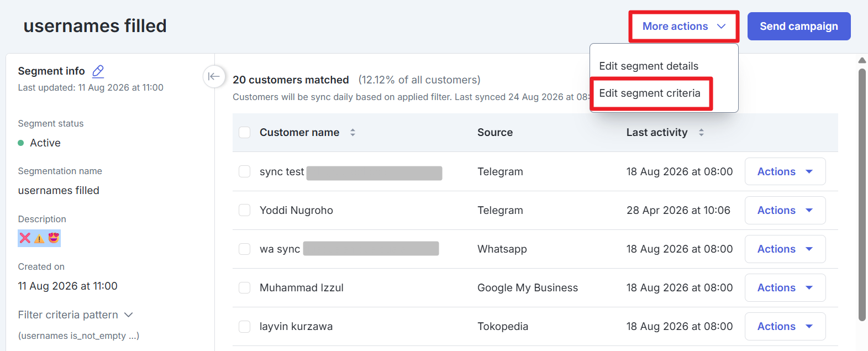Screen dimensions: 868x351
Task: Click the Send campaign button
Action: (x=799, y=27)
